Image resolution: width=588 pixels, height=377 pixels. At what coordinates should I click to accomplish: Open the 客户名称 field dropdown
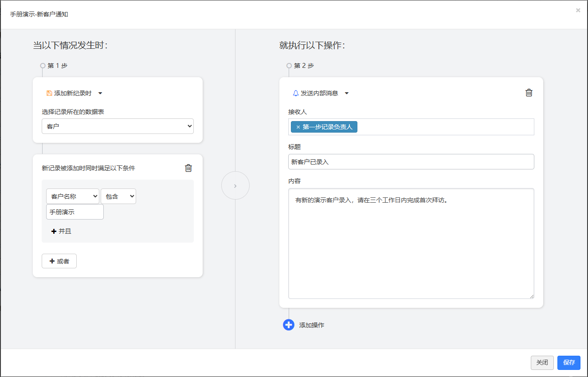(73, 196)
